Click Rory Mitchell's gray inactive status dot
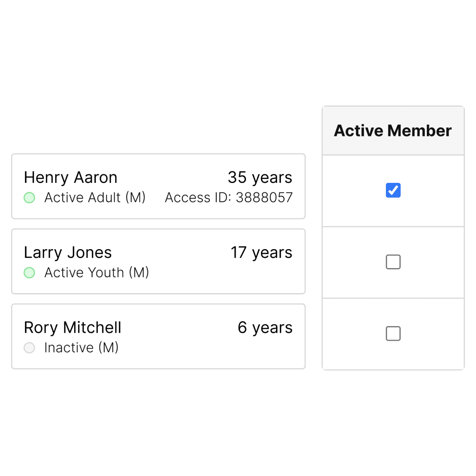 tap(29, 348)
